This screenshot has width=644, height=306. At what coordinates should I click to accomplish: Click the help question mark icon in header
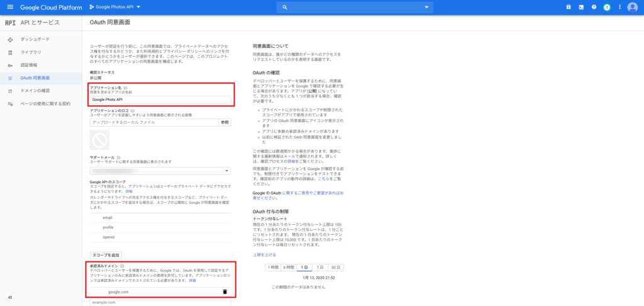[594, 7]
